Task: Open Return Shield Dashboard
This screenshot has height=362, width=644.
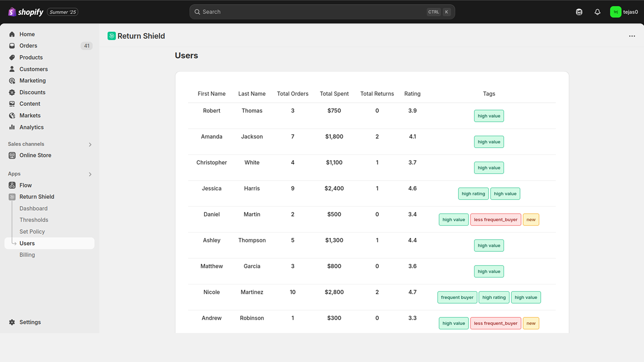Action: (33, 208)
